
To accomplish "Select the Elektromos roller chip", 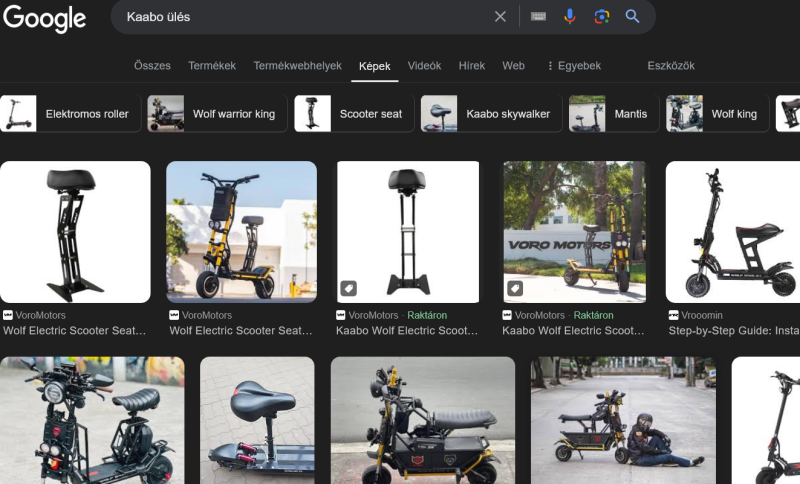I will point(70,113).
